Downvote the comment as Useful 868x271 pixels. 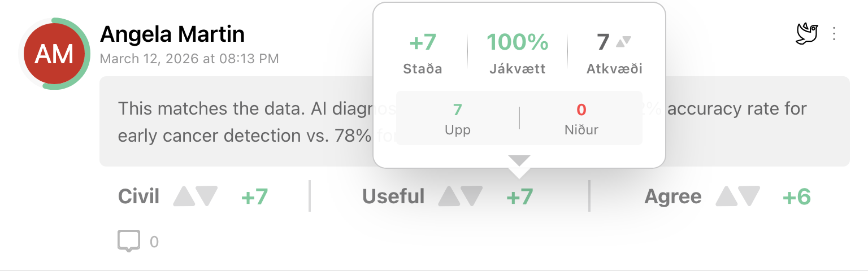(x=472, y=196)
